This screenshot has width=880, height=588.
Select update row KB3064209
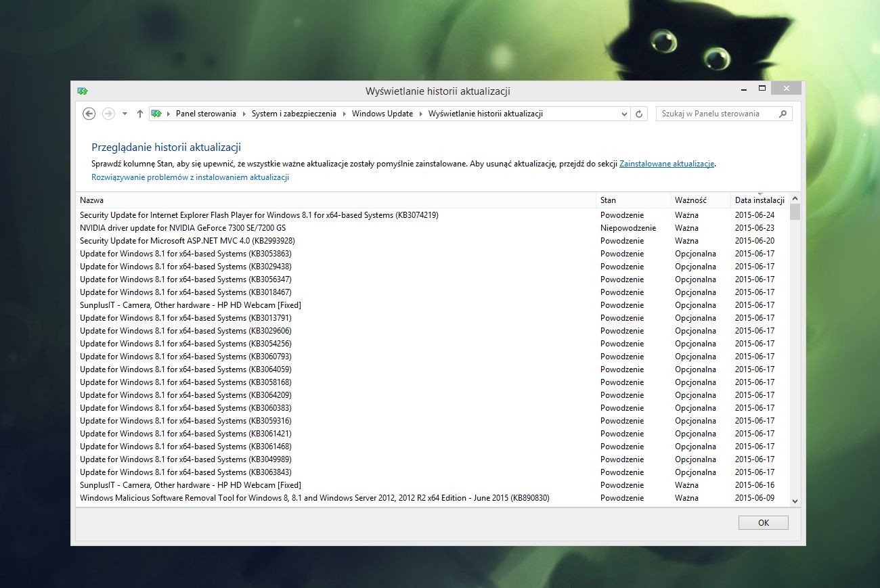(432, 395)
